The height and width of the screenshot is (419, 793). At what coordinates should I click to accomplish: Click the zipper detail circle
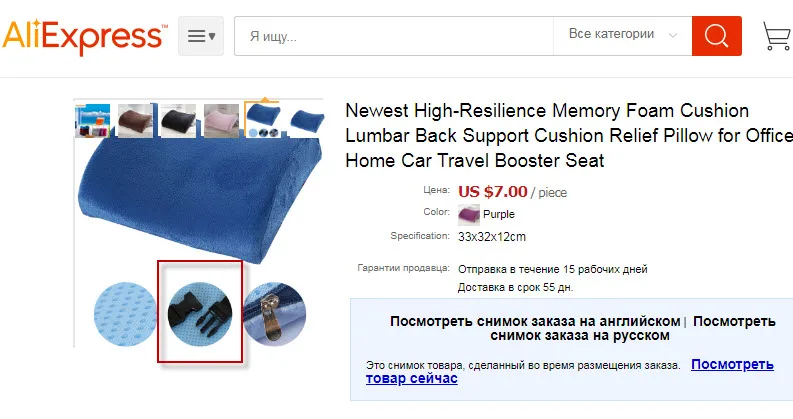[x=274, y=314]
